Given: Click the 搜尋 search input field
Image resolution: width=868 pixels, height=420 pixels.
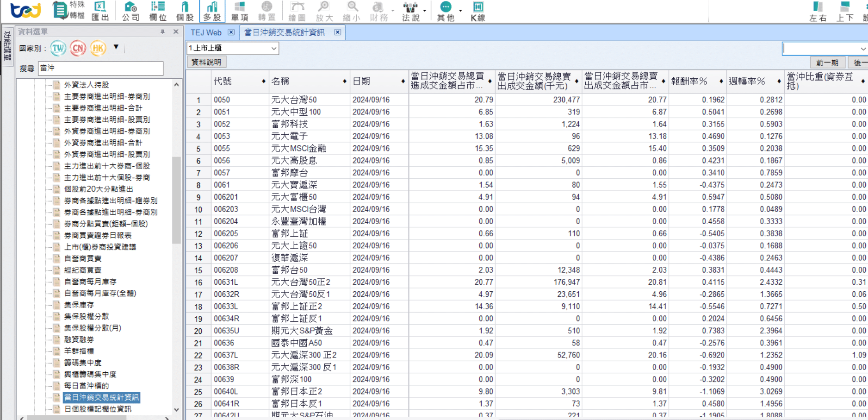Looking at the screenshot, I should click(100, 68).
